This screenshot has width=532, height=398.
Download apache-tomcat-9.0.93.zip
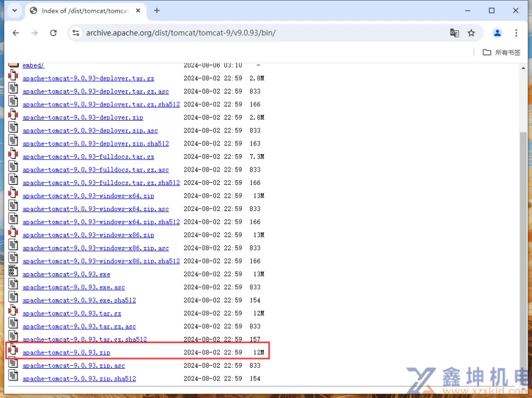(x=66, y=353)
